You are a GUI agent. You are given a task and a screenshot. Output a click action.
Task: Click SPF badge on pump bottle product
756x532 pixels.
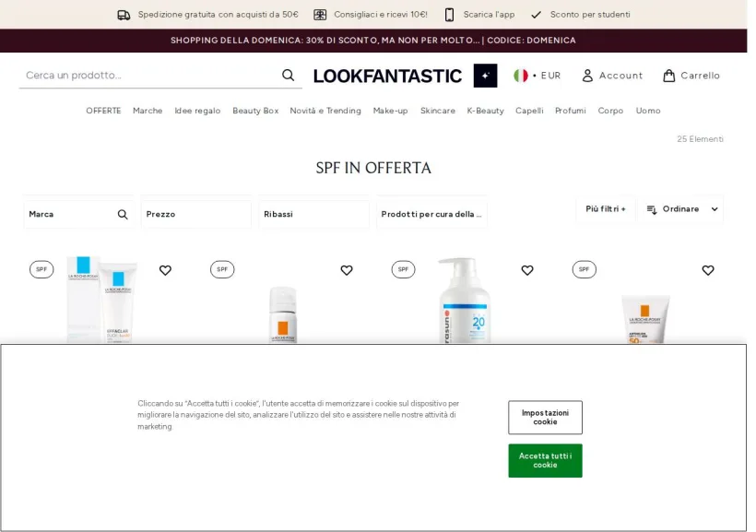[x=403, y=269]
